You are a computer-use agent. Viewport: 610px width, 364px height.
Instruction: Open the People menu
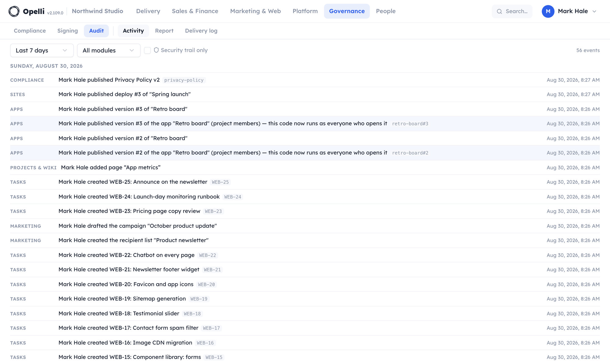[x=386, y=11]
